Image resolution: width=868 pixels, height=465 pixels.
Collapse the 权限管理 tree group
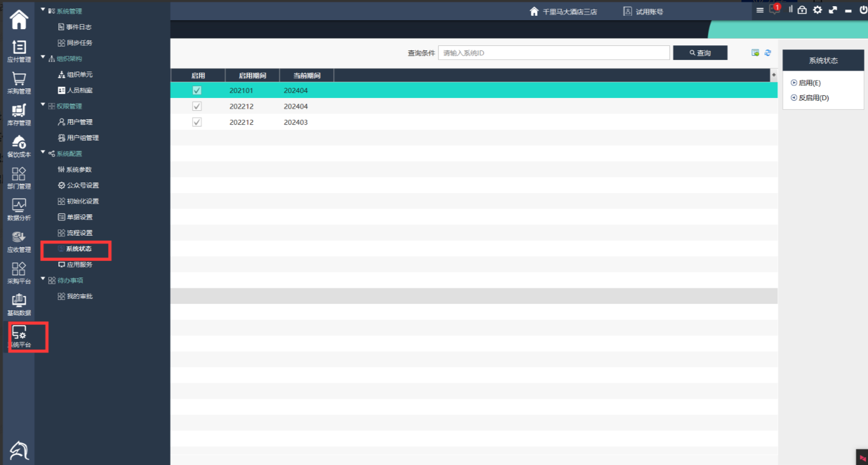tap(43, 105)
